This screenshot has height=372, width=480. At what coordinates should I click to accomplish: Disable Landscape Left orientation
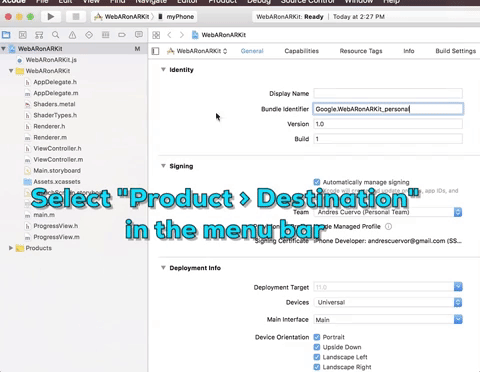[317, 357]
